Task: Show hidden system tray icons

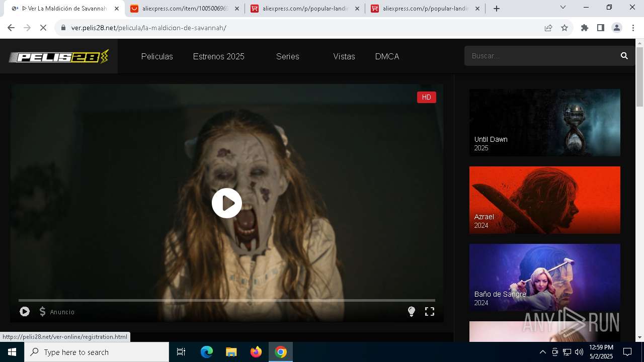Action: (x=542, y=352)
